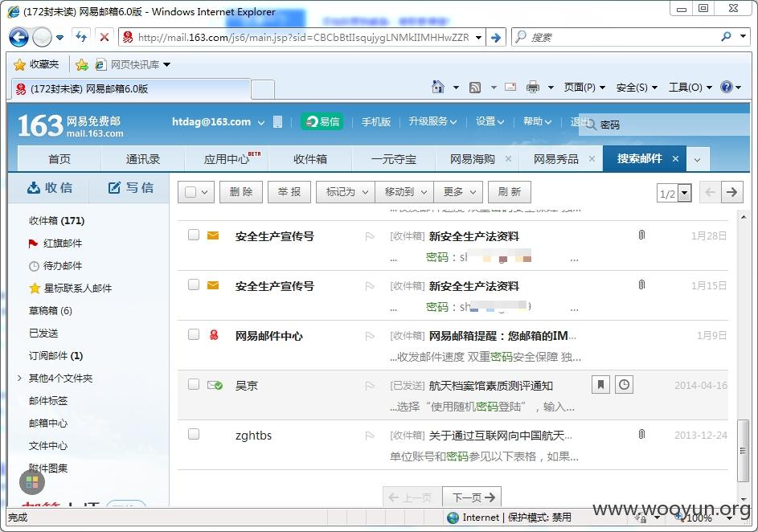
Task: Click flag icon on zghtbs row
Action: point(370,436)
